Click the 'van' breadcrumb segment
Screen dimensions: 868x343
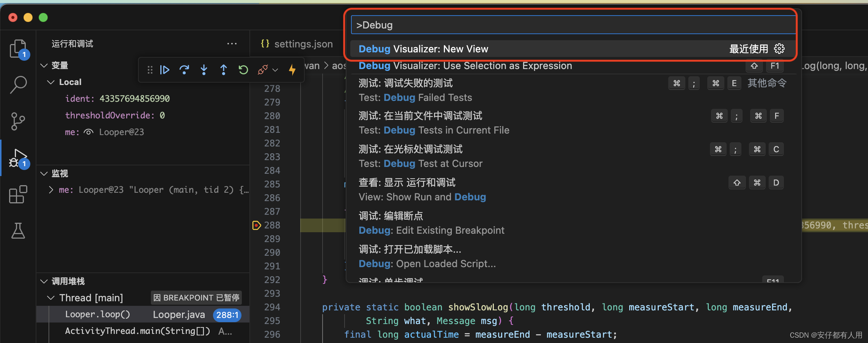point(312,66)
